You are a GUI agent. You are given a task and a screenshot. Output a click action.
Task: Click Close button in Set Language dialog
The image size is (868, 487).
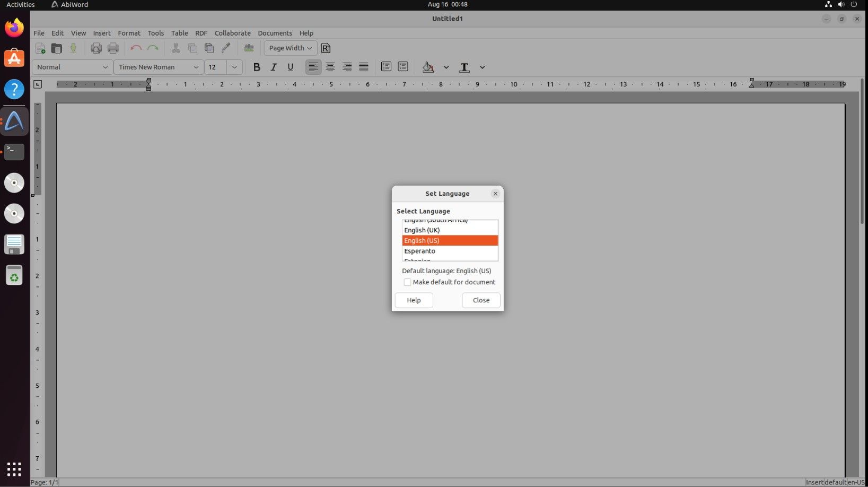click(x=481, y=300)
